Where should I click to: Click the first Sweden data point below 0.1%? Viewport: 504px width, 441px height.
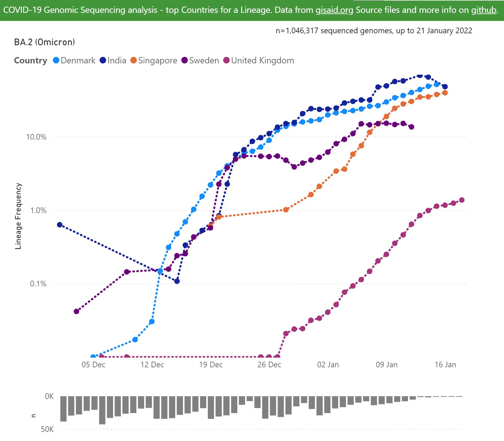pos(76,311)
